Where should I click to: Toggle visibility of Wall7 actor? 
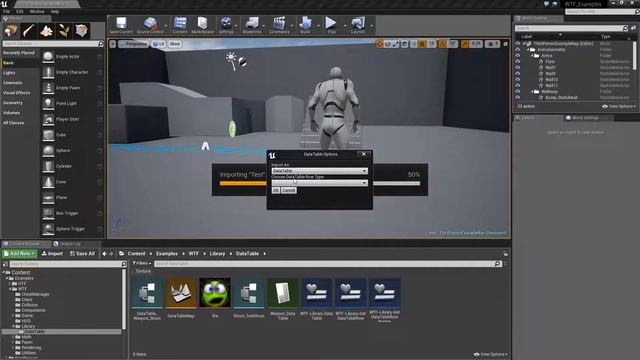(x=518, y=67)
